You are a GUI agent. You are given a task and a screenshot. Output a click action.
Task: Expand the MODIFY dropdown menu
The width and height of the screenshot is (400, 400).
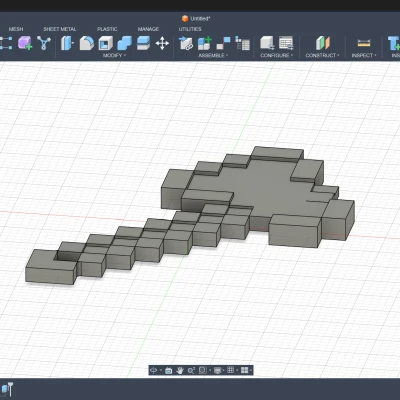point(114,55)
